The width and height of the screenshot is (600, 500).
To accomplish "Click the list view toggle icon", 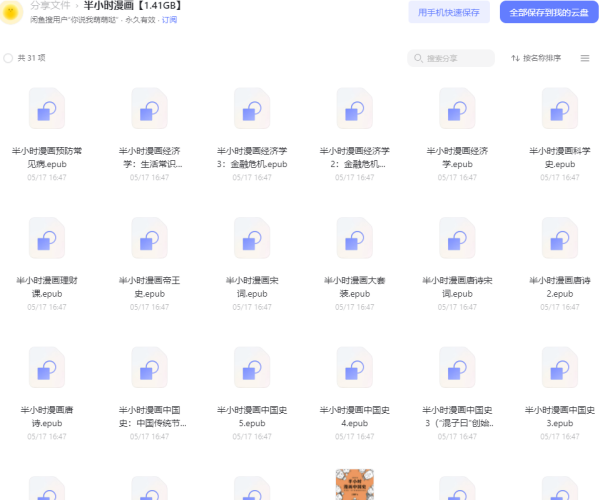I will pyautogui.click(x=585, y=58).
